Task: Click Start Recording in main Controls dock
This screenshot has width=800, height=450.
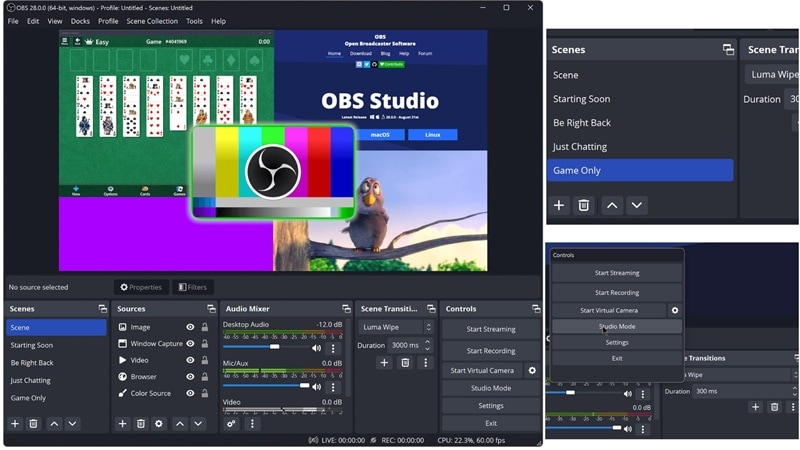Action: [x=491, y=351]
